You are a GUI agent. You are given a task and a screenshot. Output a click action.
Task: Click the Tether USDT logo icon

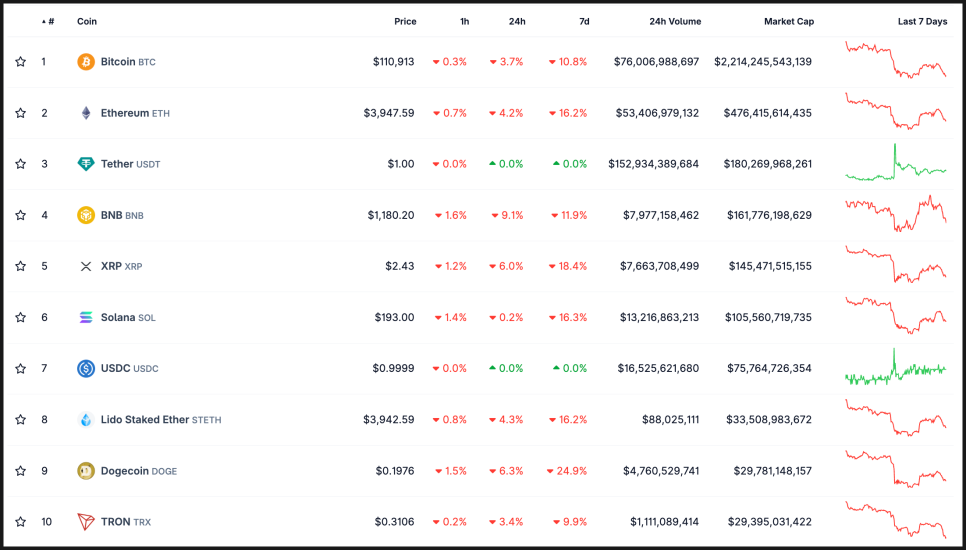(86, 164)
